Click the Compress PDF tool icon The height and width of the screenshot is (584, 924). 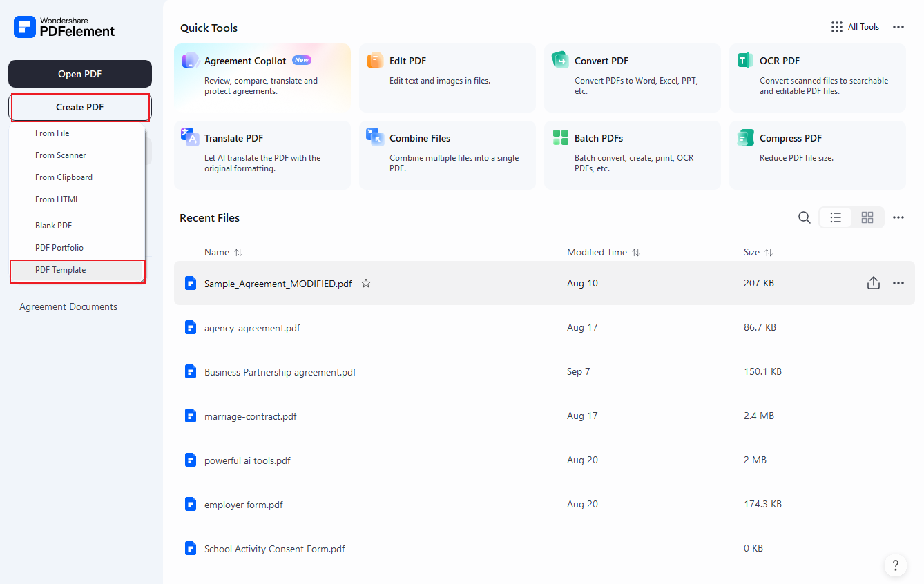(745, 137)
